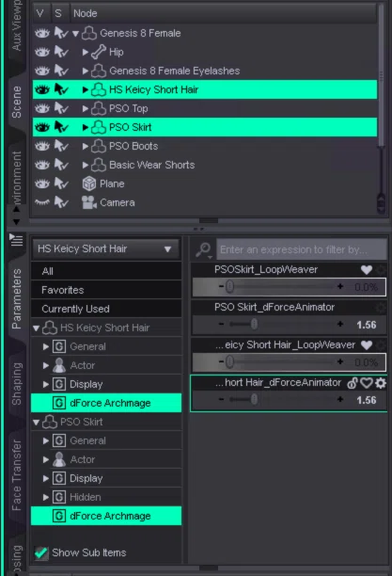Image resolution: width=392 pixels, height=576 pixels.
Task: Favorite heart on PSOSkirt_LoopWeaver
Action: click(367, 270)
